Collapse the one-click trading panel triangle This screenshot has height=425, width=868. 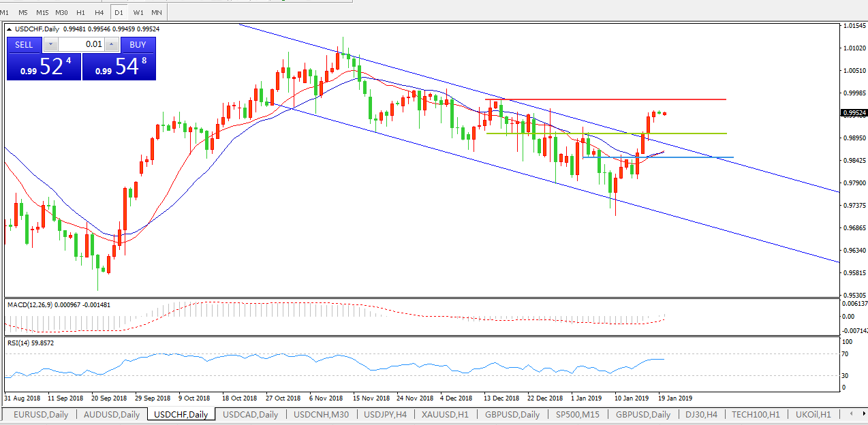[x=9, y=29]
